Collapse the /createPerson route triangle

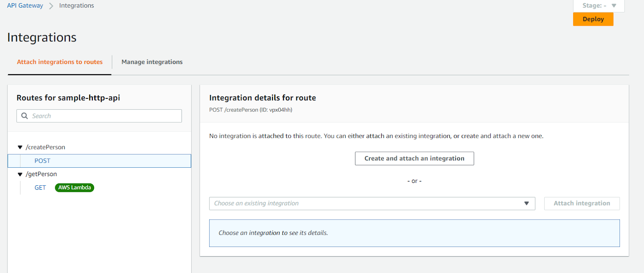20,148
